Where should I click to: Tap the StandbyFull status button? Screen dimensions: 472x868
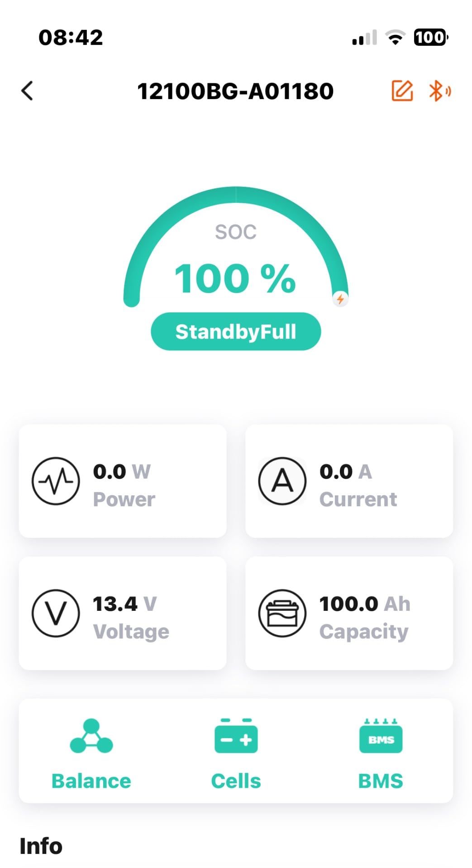pyautogui.click(x=236, y=331)
